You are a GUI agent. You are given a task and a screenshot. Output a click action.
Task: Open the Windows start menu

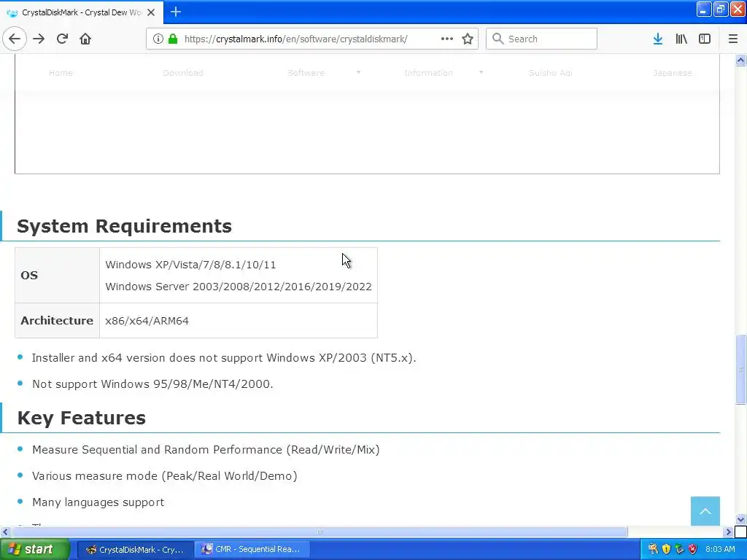pos(35,549)
